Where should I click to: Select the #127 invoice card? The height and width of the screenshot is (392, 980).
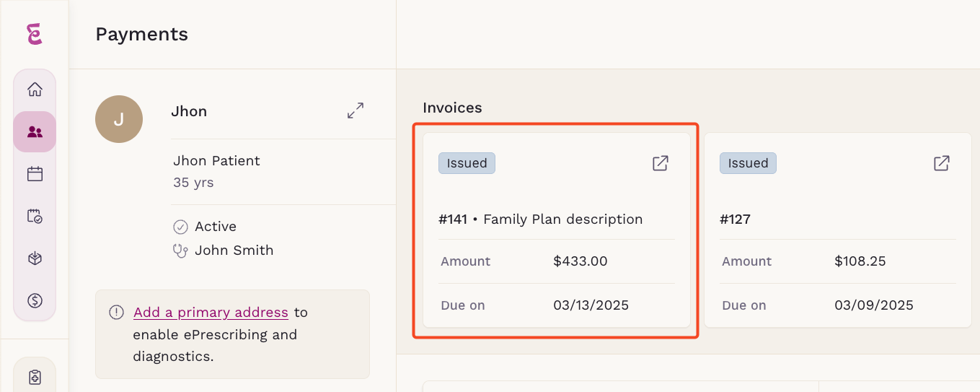[x=838, y=230]
